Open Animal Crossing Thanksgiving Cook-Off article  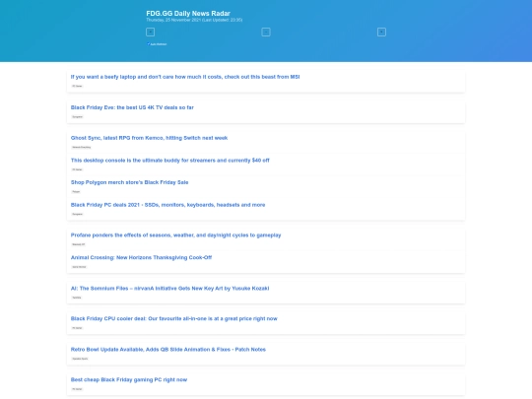point(141,257)
